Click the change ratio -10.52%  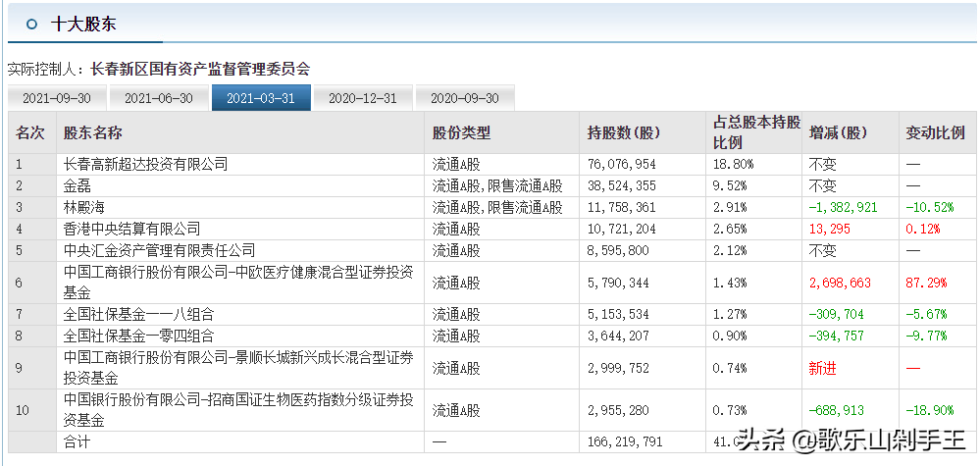pyautogui.click(x=930, y=208)
